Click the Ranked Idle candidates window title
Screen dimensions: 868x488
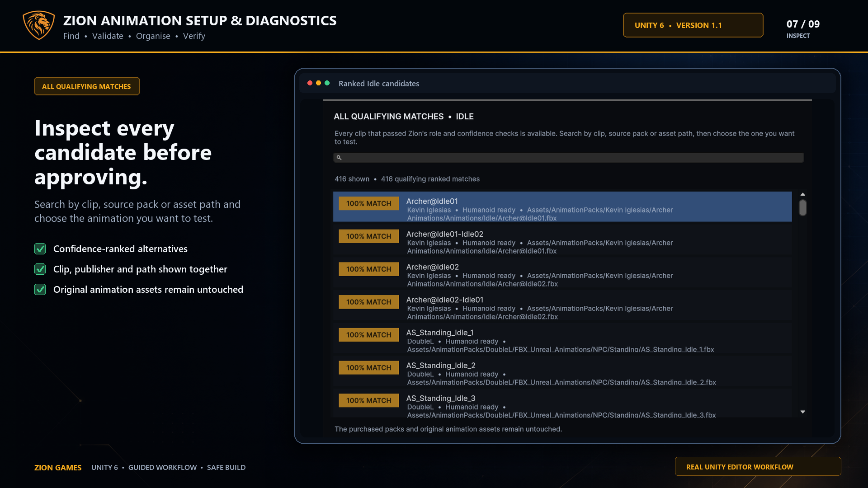click(x=379, y=84)
